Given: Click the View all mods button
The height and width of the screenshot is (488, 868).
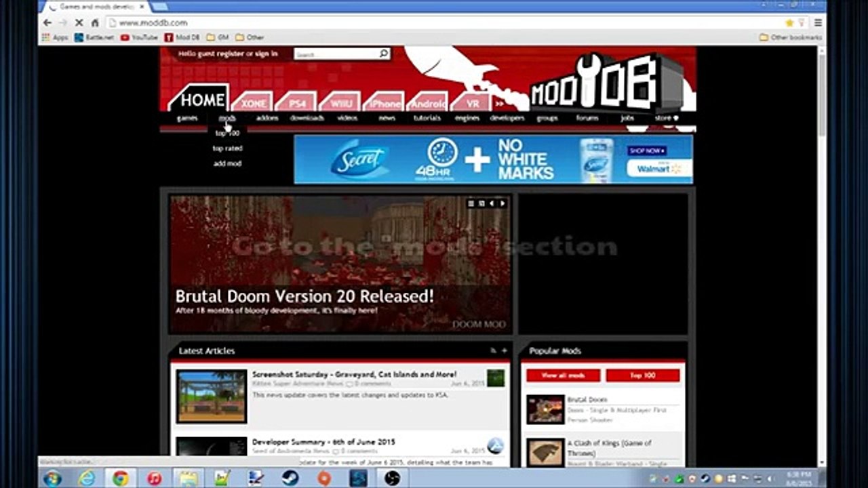Looking at the screenshot, I should click(x=563, y=375).
